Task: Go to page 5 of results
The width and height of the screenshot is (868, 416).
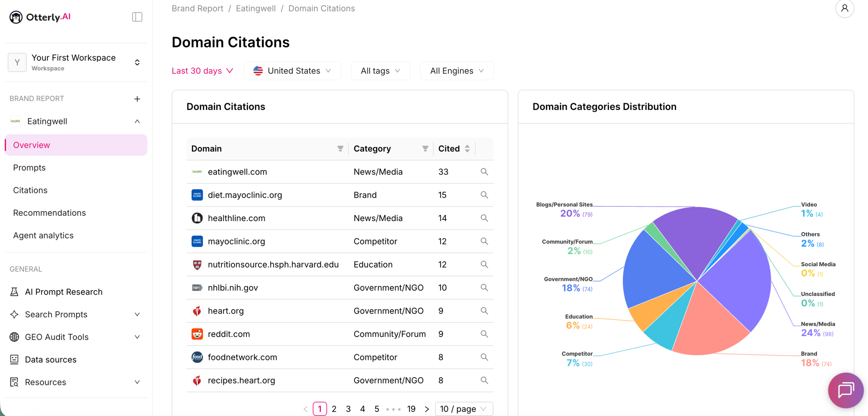Action: point(377,409)
